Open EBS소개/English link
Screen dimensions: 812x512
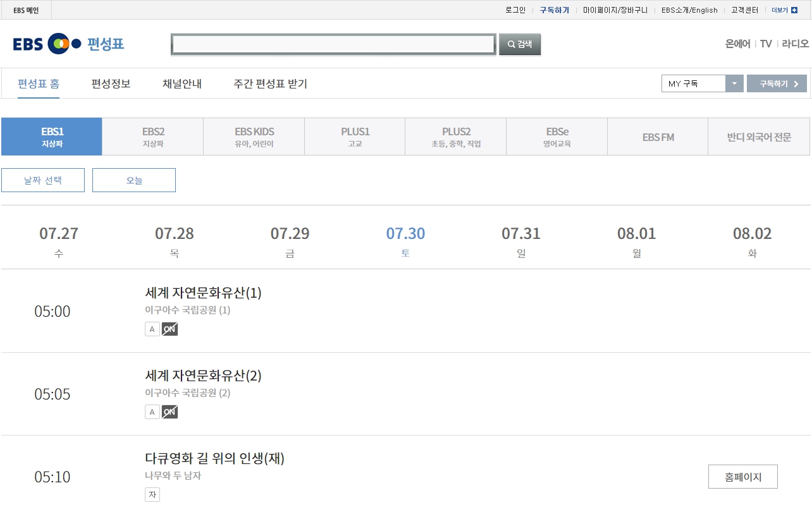tap(689, 10)
